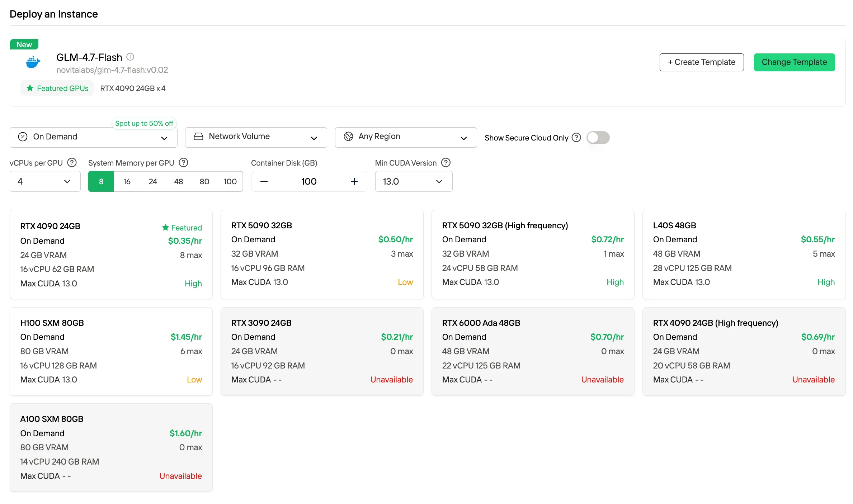Open the vCPUs per GPU dropdown
The width and height of the screenshot is (853, 504).
(x=45, y=181)
